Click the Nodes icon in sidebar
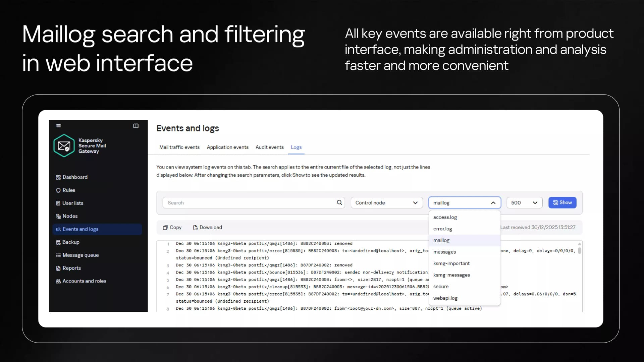The image size is (644, 362). [x=58, y=216]
